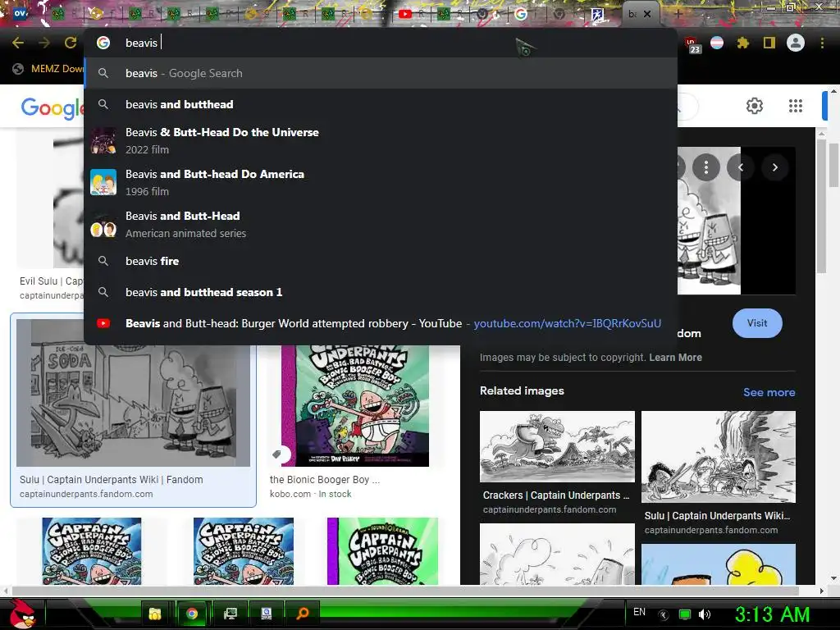
Task: Open a new browser tab
Action: coord(678,13)
